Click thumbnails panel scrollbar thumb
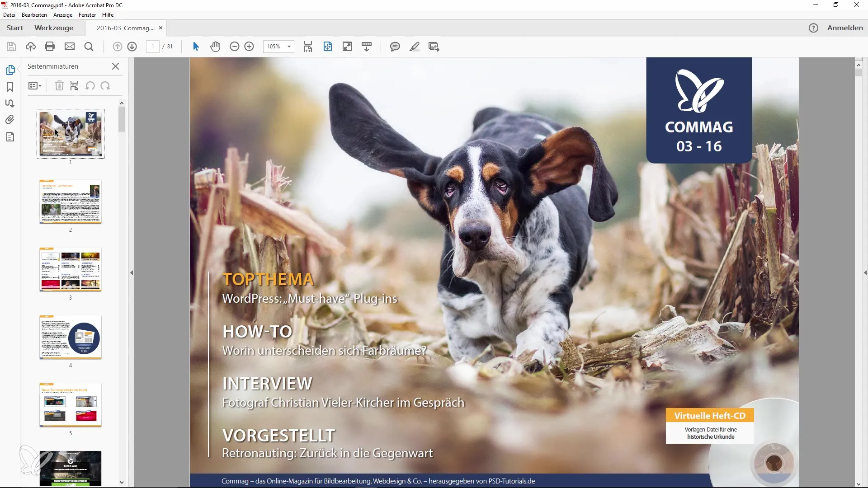868x488 pixels. click(x=122, y=119)
